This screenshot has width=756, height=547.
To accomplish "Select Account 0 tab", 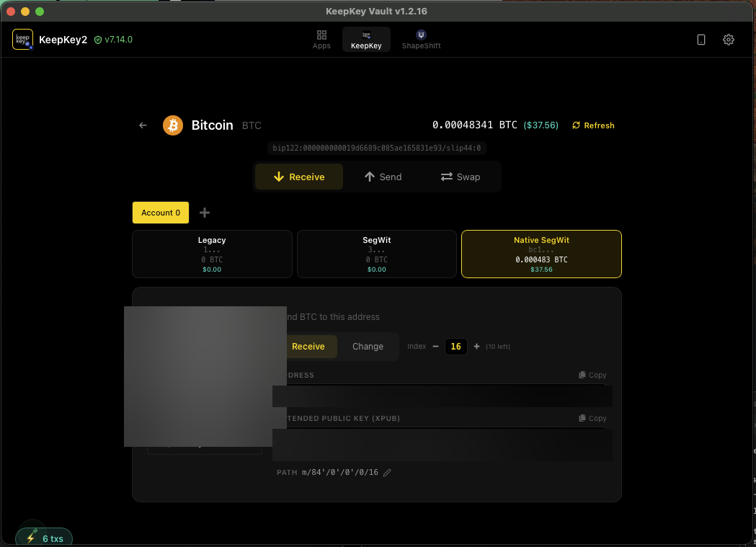I will point(161,213).
